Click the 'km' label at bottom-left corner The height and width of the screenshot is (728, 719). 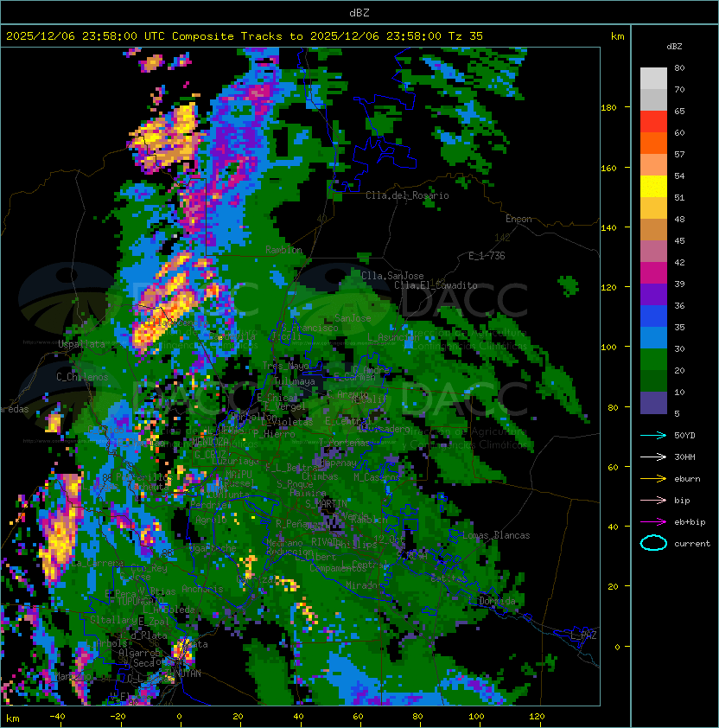point(13,718)
